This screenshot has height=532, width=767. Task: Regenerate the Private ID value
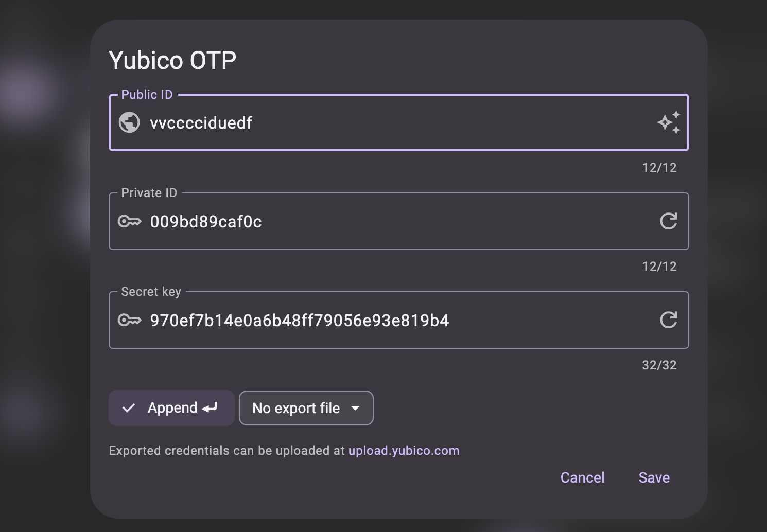click(669, 221)
